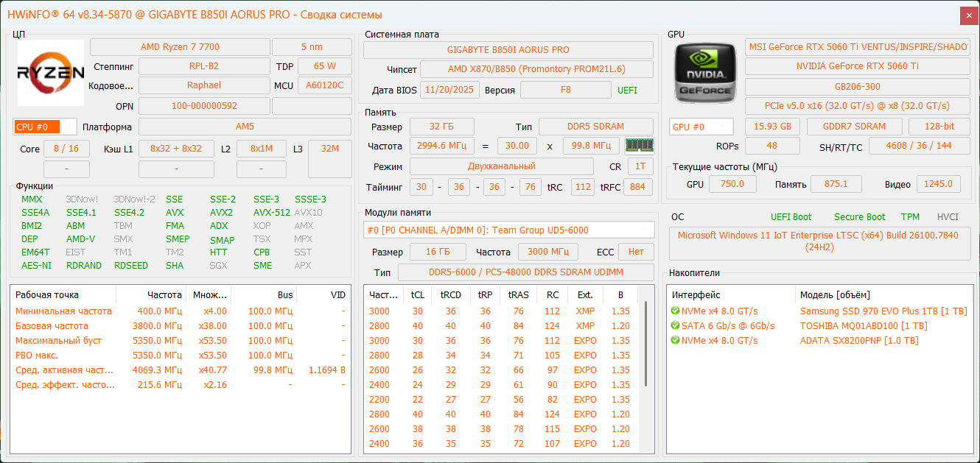Image resolution: width=980 pixels, height=463 pixels.
Task: Click the BIOS version F8 field
Action: [x=565, y=91]
